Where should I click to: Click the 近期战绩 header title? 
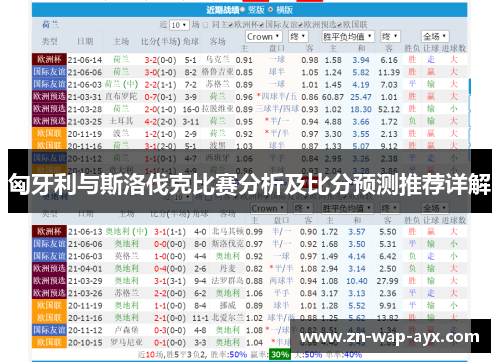[x=222, y=10]
